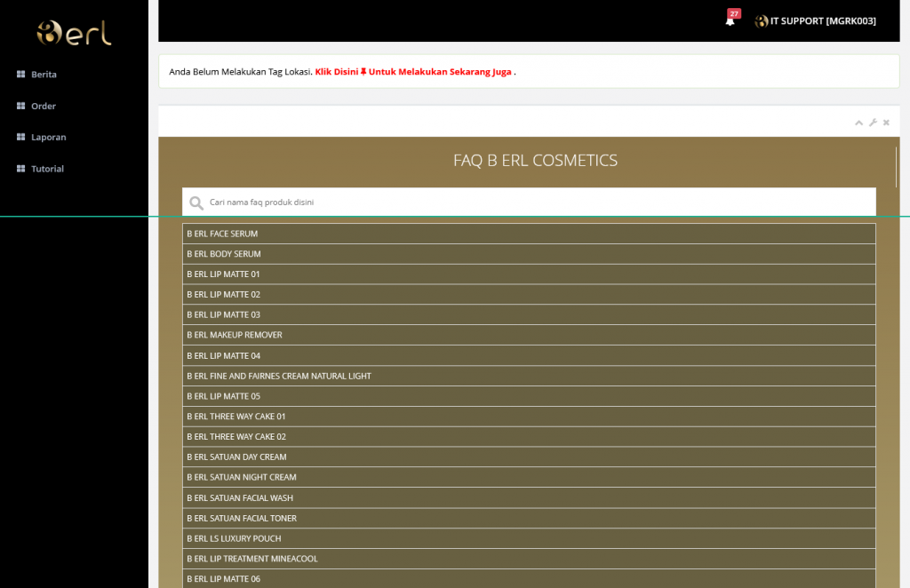The width and height of the screenshot is (910, 588).
Task: Click the grid icon beside Berita
Action: coord(20,75)
